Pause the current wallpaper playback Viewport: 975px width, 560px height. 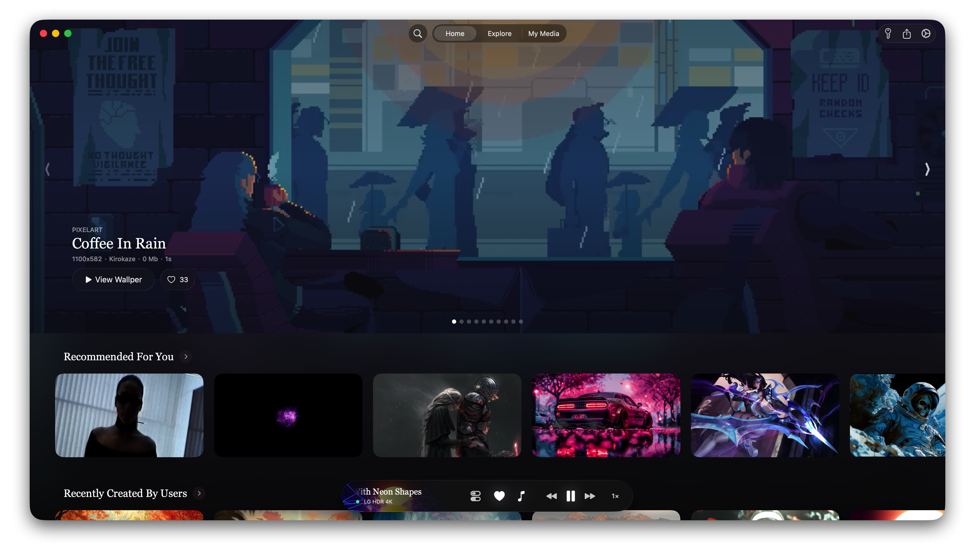click(570, 496)
